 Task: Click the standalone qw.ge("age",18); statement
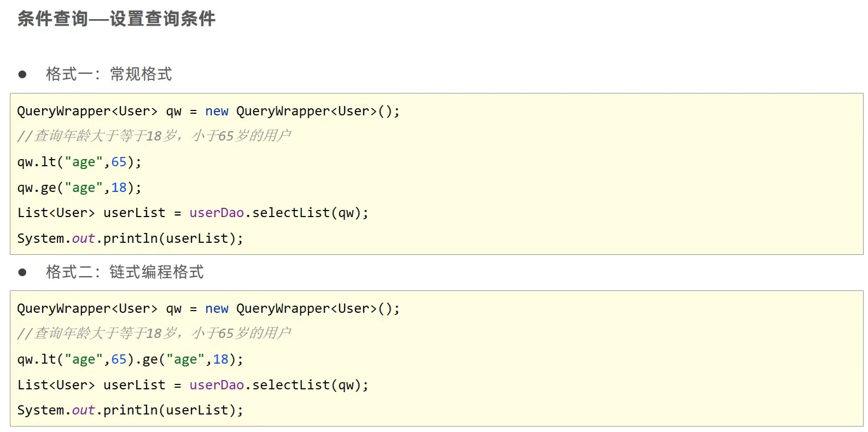click(x=79, y=188)
